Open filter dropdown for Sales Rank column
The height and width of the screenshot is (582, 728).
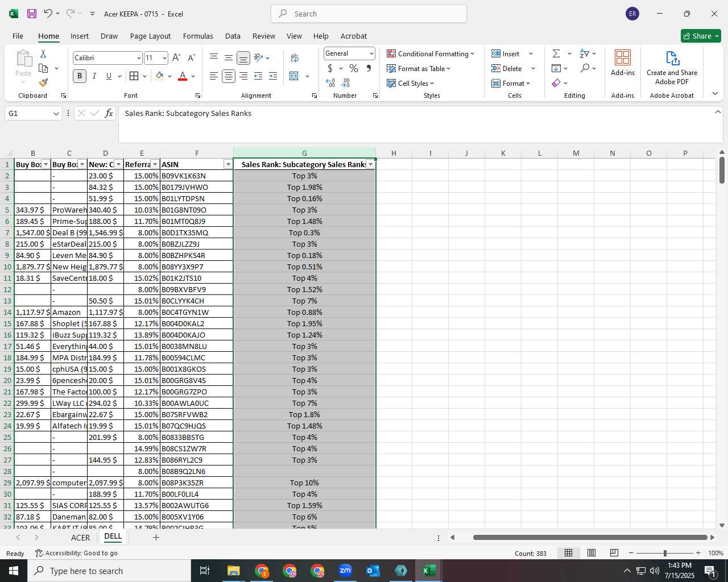click(x=371, y=164)
